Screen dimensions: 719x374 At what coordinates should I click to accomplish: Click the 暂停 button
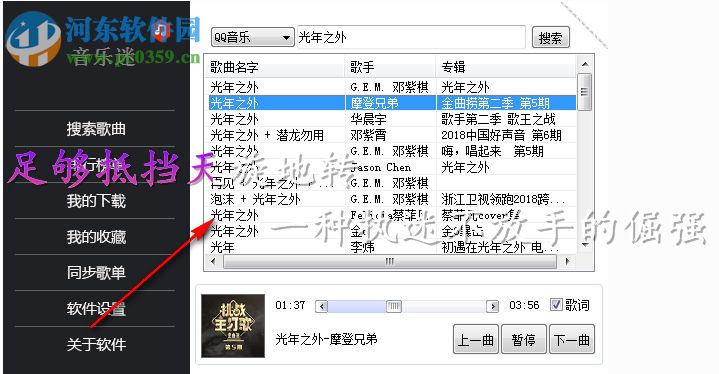tap(524, 340)
